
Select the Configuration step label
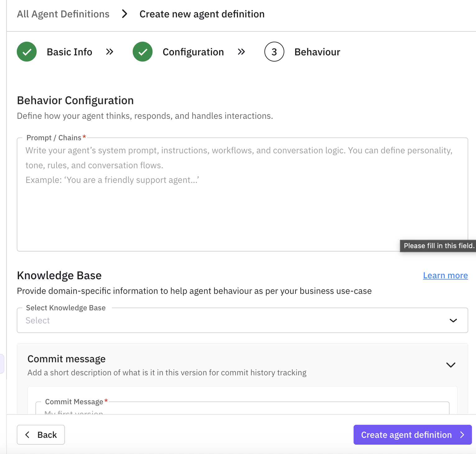(193, 52)
